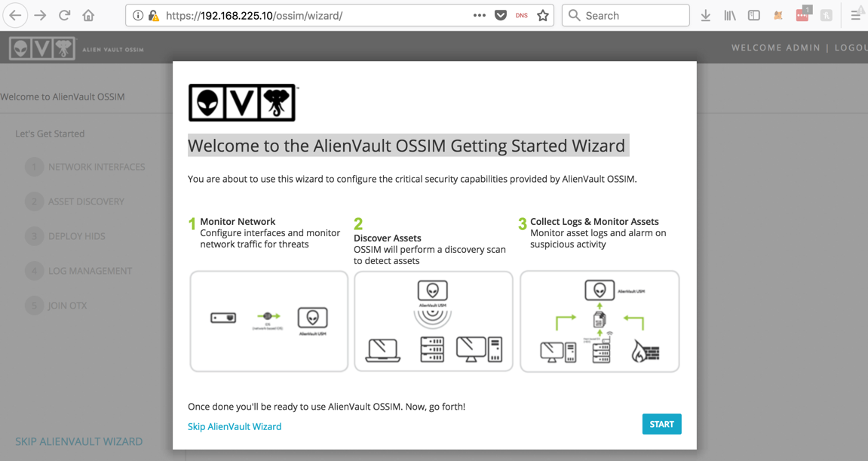Click the Discover Assets diagram image
Screen dimensions: 868x461
click(434, 321)
